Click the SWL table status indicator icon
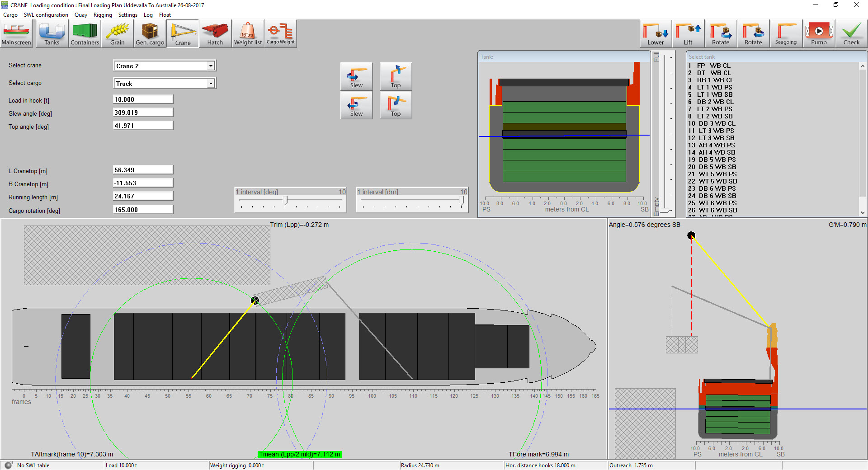 (x=8, y=465)
